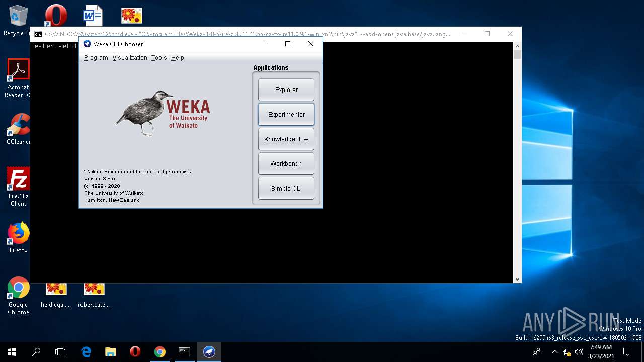This screenshot has width=644, height=362.
Task: Click the Weka GUI Chooser title icon
Action: click(x=87, y=44)
